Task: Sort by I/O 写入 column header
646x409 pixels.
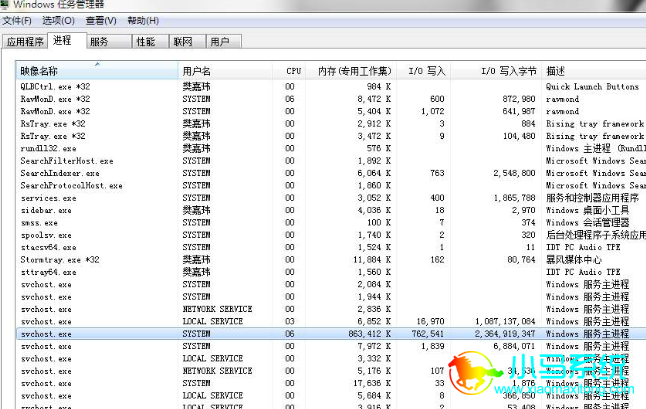Action: point(424,71)
